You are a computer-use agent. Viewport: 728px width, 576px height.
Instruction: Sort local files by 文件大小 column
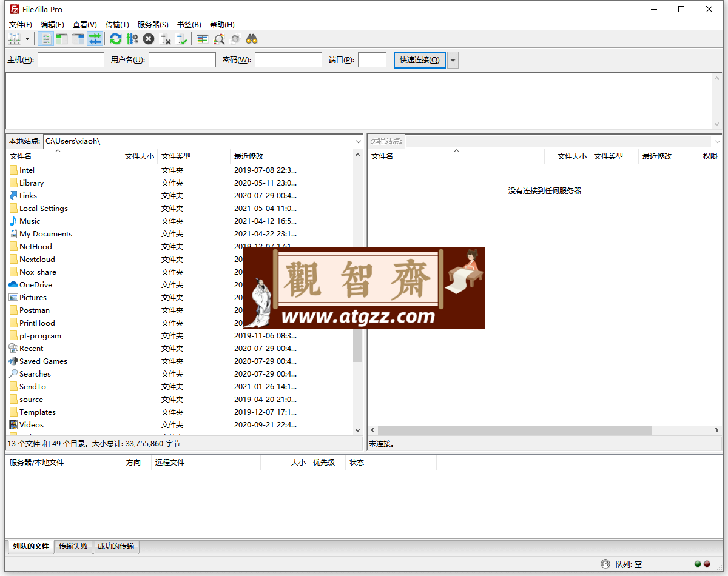[133, 156]
